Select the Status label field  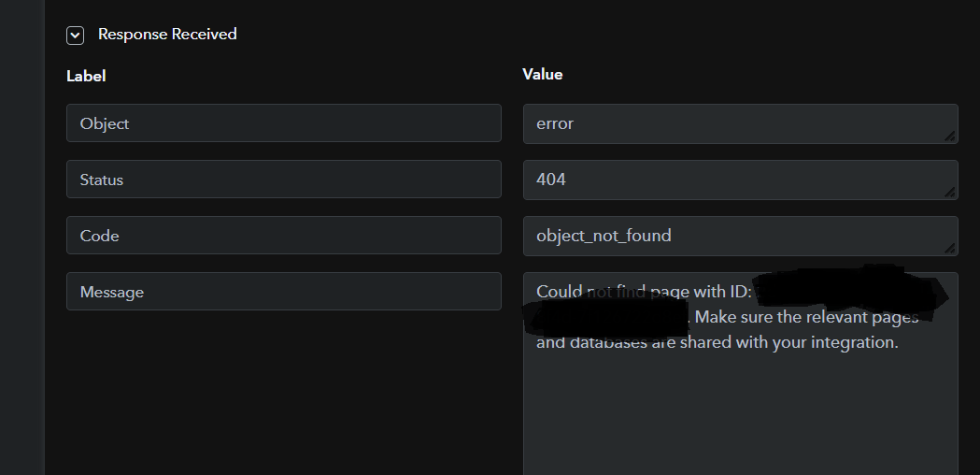coord(283,180)
